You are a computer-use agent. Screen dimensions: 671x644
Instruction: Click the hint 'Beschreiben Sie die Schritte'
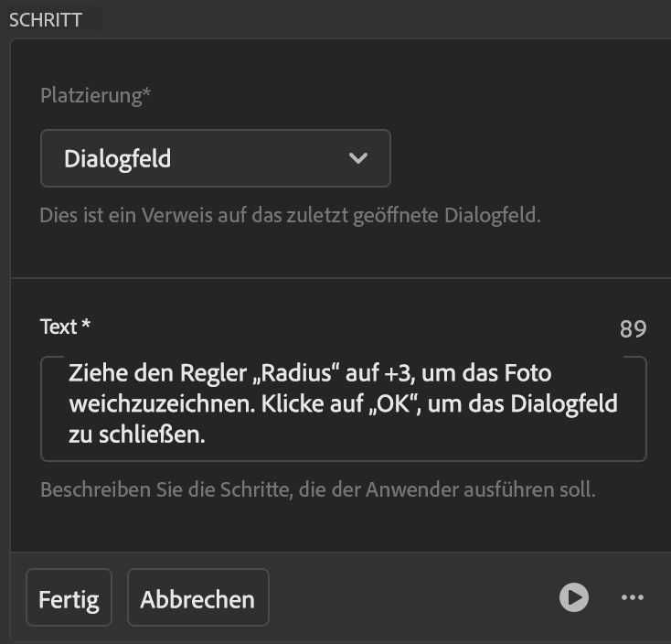(317, 489)
